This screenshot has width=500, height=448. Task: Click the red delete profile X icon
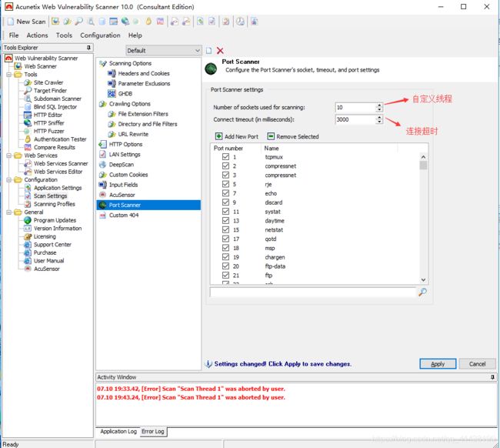(220, 50)
